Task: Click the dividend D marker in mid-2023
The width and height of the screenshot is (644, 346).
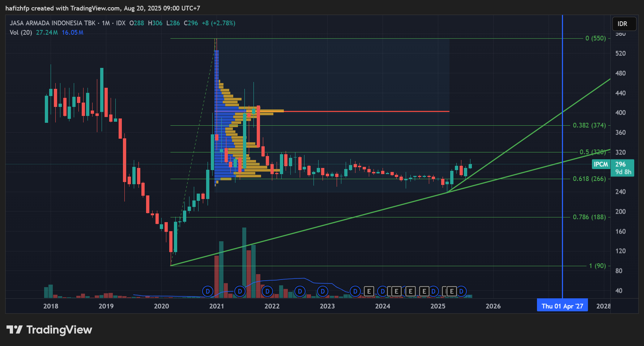Action: tap(355, 291)
